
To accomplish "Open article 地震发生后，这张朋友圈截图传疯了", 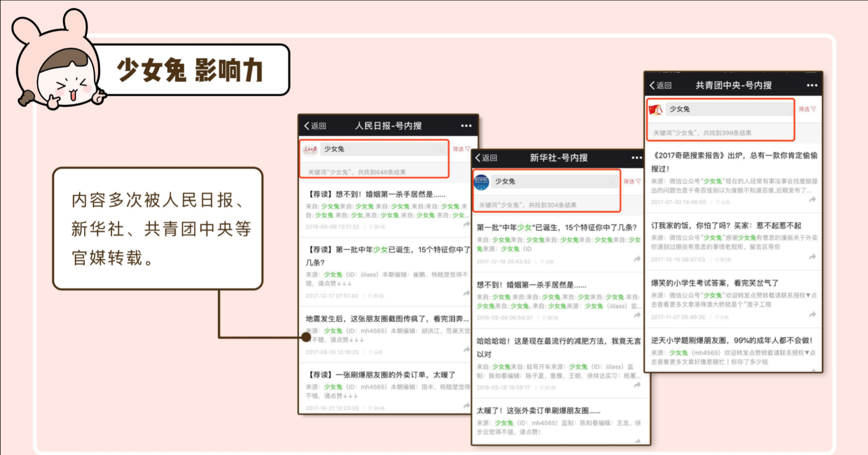I will coord(387,319).
